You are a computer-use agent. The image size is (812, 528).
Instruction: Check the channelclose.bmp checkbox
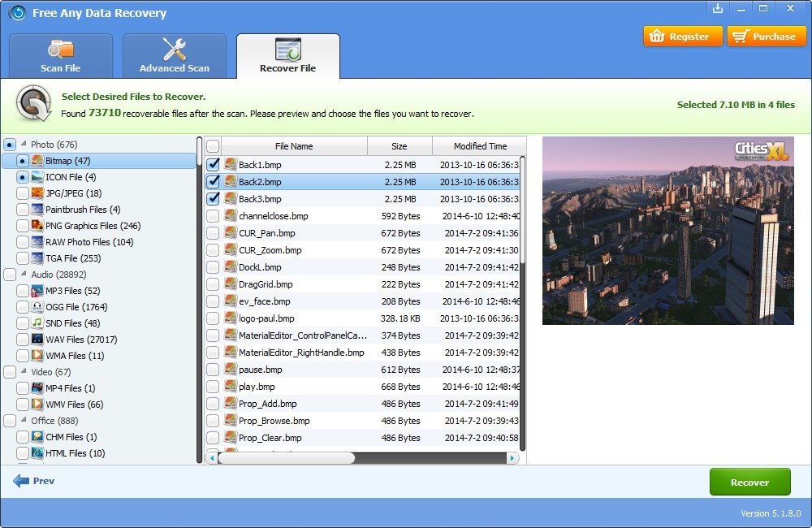tap(214, 216)
